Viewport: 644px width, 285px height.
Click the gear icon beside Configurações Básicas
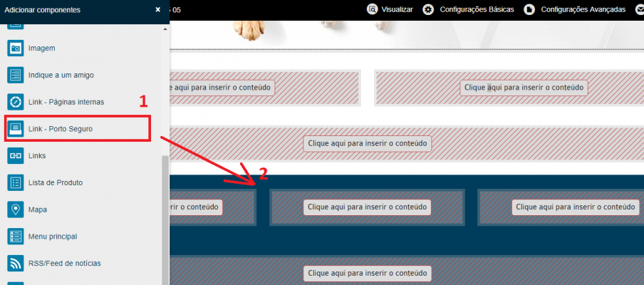tap(428, 9)
